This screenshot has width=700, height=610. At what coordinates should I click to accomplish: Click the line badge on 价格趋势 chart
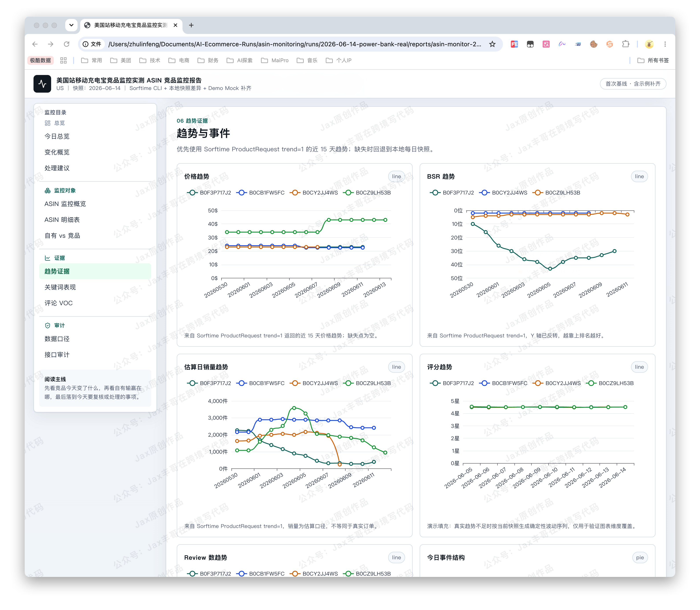[396, 176]
